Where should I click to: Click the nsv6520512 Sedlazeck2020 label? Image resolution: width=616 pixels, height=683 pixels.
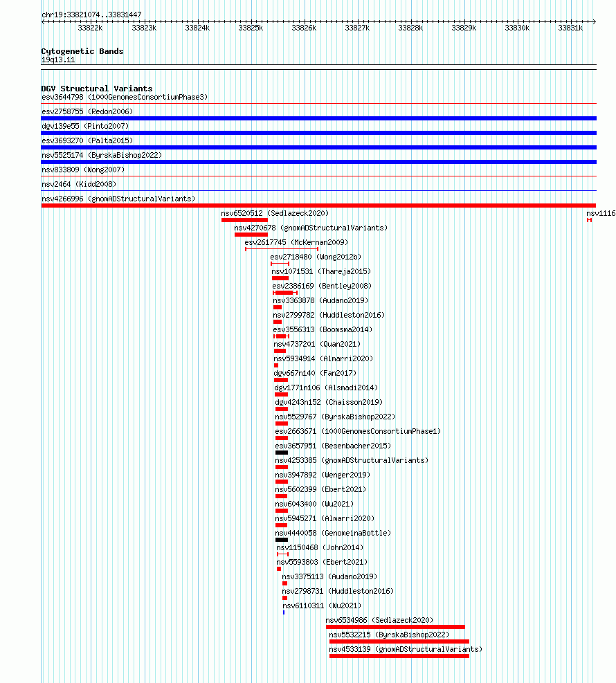pyautogui.click(x=275, y=213)
